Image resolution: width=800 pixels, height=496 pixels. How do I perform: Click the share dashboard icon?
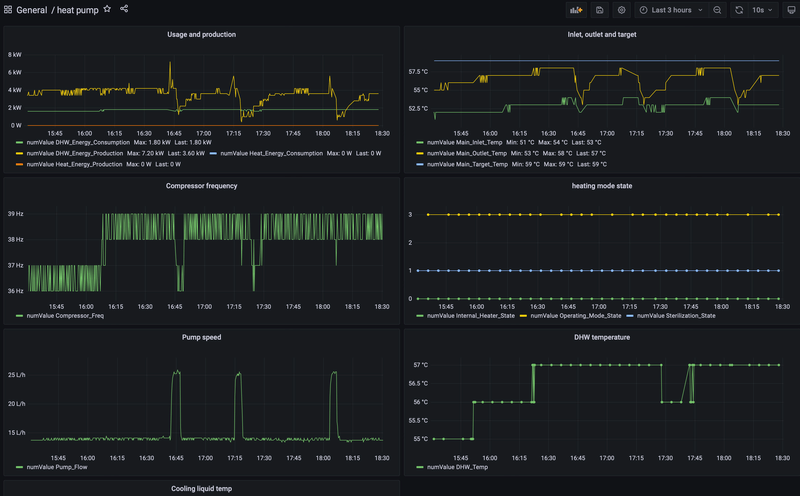pyautogui.click(x=124, y=9)
